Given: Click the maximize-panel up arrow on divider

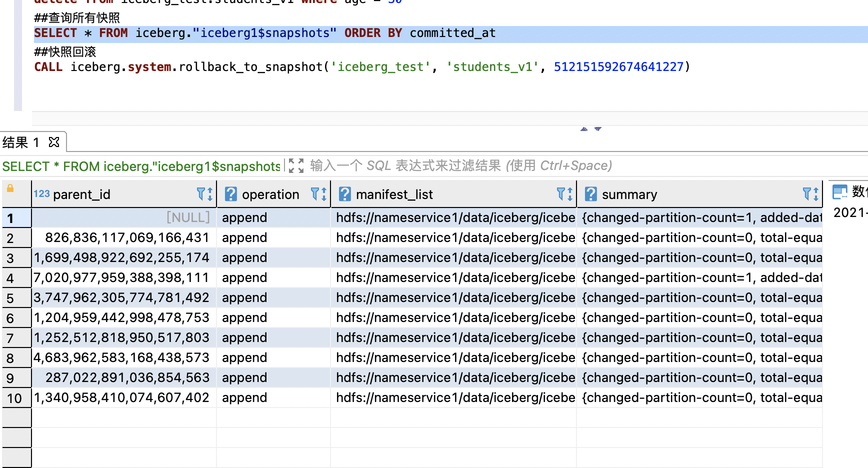Looking at the screenshot, I should point(584,129).
